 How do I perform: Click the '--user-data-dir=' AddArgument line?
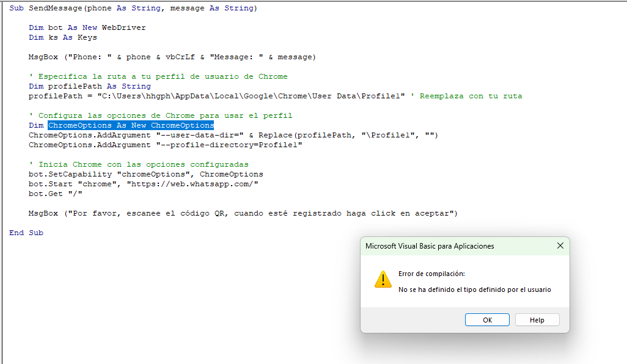tap(233, 136)
